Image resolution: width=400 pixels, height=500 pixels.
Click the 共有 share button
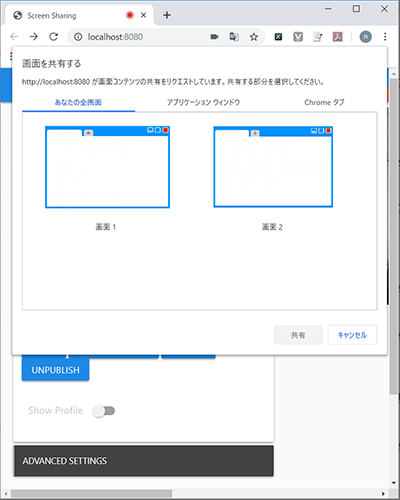pyautogui.click(x=298, y=335)
